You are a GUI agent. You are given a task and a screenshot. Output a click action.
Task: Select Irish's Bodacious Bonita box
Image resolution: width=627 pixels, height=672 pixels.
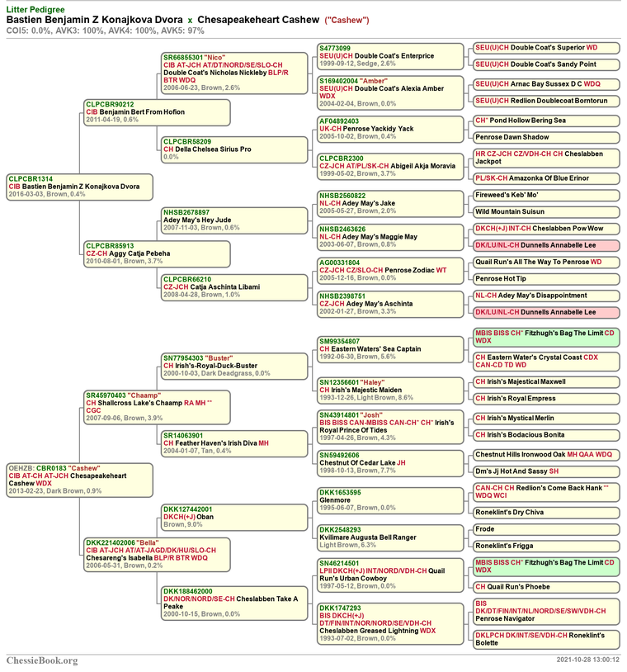pos(546,435)
